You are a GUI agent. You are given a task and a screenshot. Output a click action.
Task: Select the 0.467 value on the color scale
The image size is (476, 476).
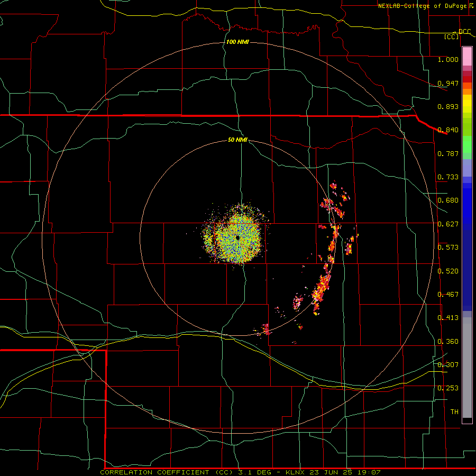pyautogui.click(x=448, y=295)
